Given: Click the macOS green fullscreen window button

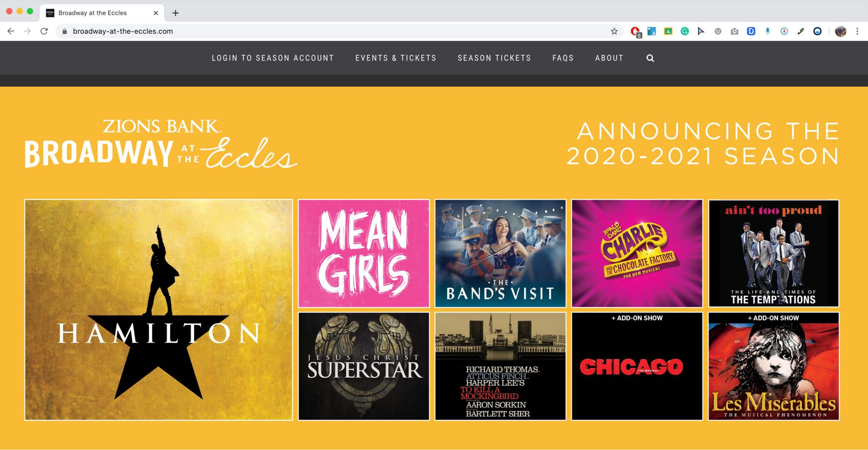Looking at the screenshot, I should tap(30, 12).
